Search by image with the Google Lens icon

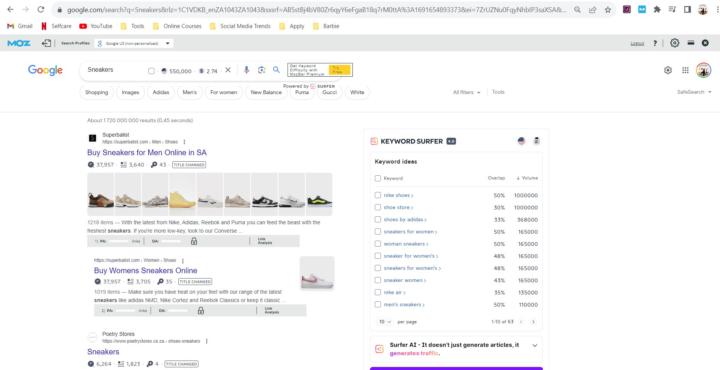tap(262, 70)
